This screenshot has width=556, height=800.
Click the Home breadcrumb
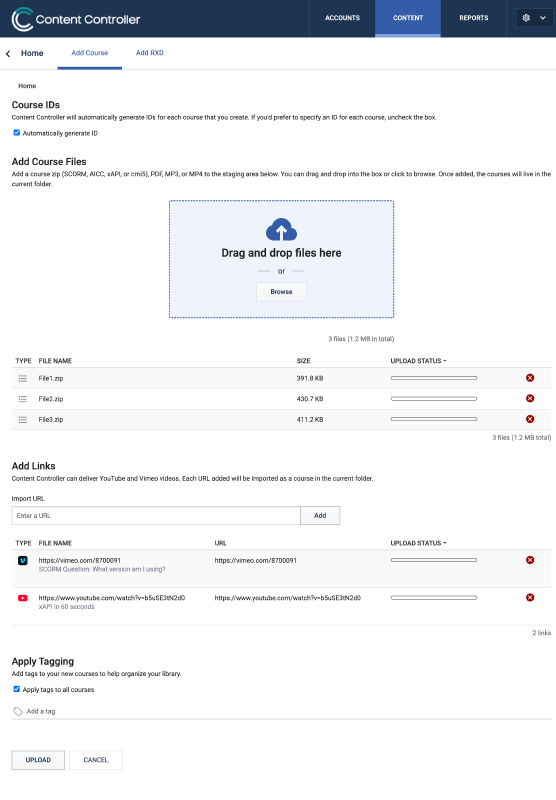tap(27, 86)
